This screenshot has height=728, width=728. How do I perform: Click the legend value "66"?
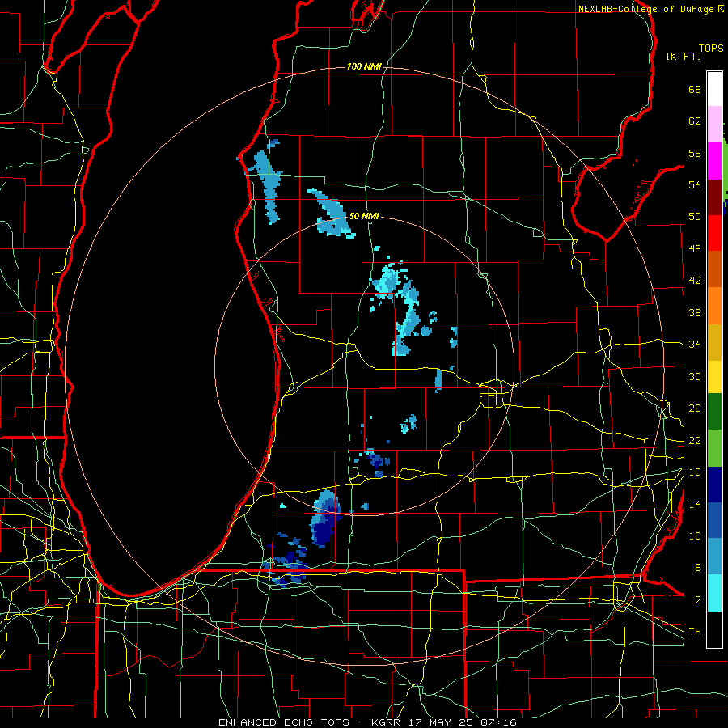click(x=695, y=90)
